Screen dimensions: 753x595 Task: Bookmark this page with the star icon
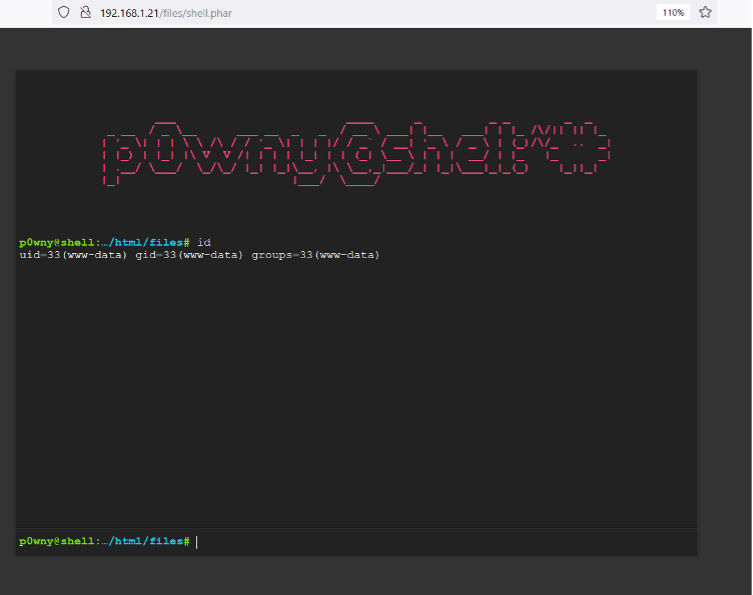705,13
